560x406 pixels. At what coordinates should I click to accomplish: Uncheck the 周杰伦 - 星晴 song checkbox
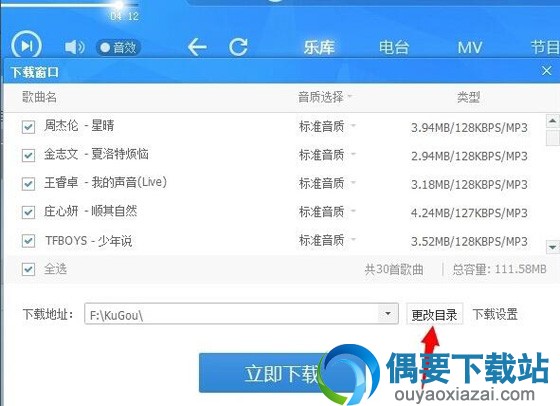coord(28,127)
